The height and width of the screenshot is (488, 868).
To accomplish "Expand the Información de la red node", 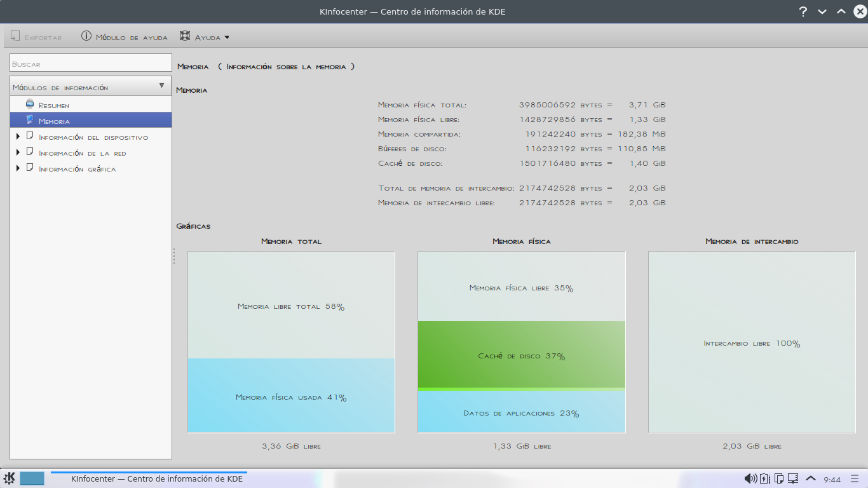I will (x=18, y=152).
